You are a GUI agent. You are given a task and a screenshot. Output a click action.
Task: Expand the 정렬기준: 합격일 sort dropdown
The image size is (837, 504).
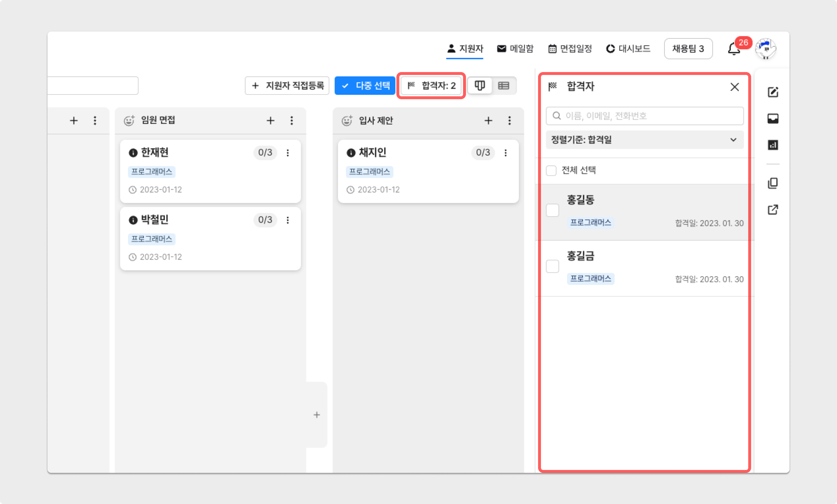point(645,140)
